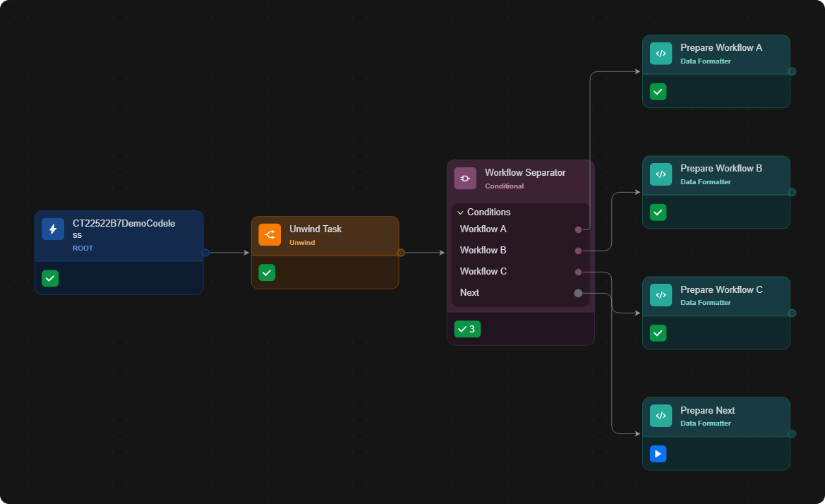Screen dimensions: 825x504
Task: Click the Prepare Next output connector
Action: (792, 433)
